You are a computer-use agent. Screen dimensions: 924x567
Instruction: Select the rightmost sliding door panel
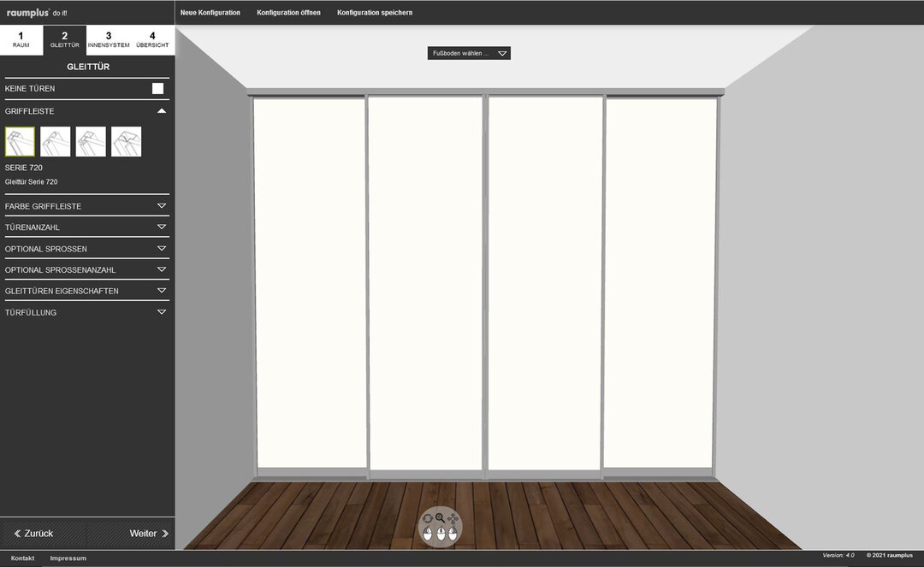click(x=660, y=285)
